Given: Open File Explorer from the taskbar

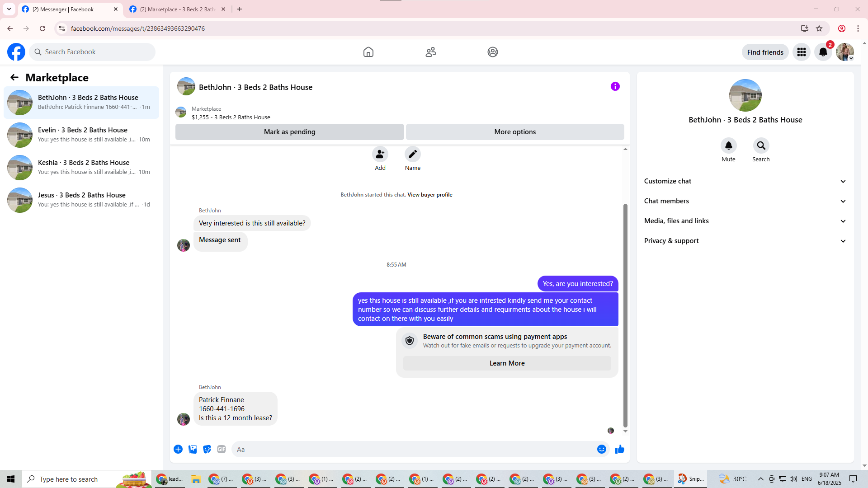Looking at the screenshot, I should point(196,479).
